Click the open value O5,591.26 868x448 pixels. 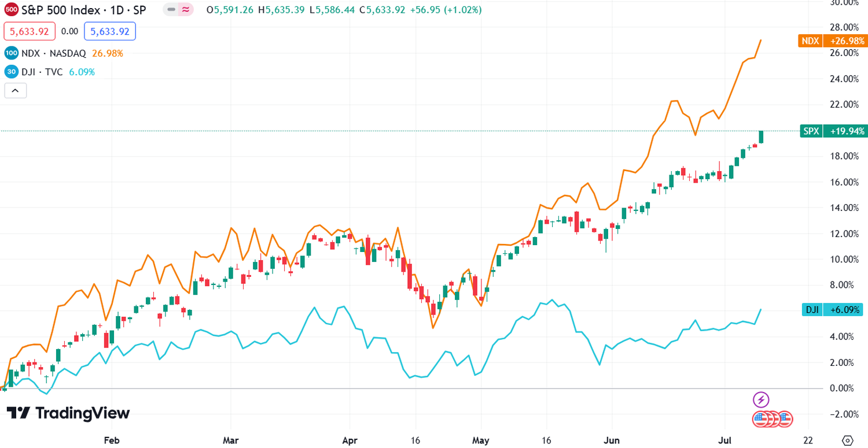click(230, 10)
